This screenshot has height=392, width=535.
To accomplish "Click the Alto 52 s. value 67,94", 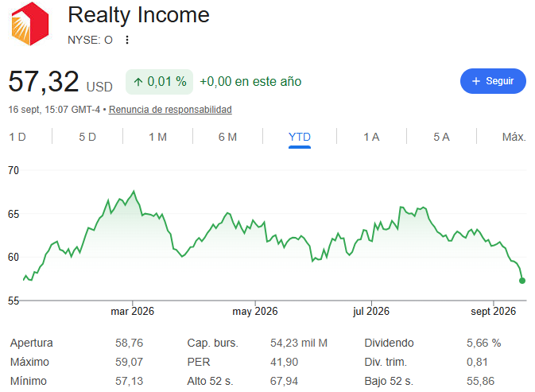I will tap(285, 381).
